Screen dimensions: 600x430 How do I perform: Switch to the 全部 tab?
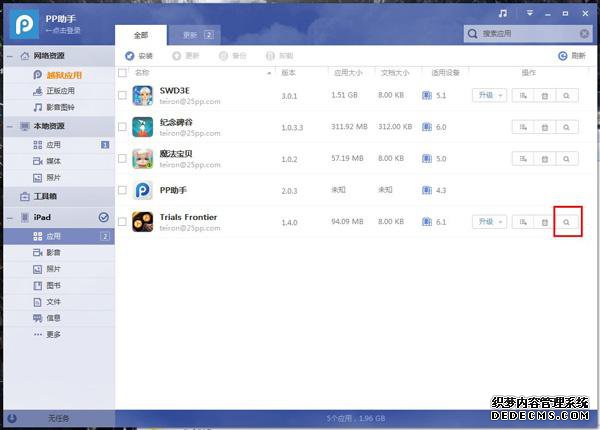click(x=141, y=35)
